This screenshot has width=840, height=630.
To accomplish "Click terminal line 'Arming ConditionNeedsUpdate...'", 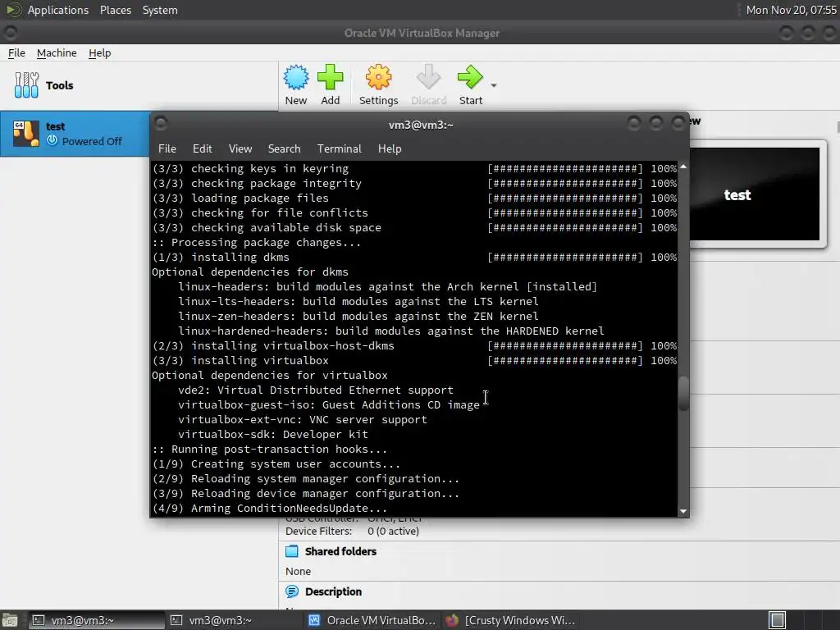I will pos(289,509).
